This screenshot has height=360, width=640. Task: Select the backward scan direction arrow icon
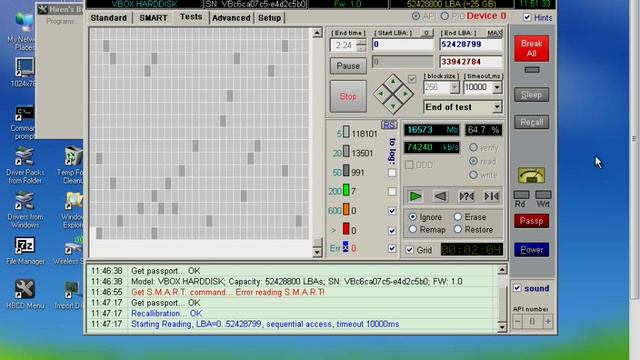(440, 196)
